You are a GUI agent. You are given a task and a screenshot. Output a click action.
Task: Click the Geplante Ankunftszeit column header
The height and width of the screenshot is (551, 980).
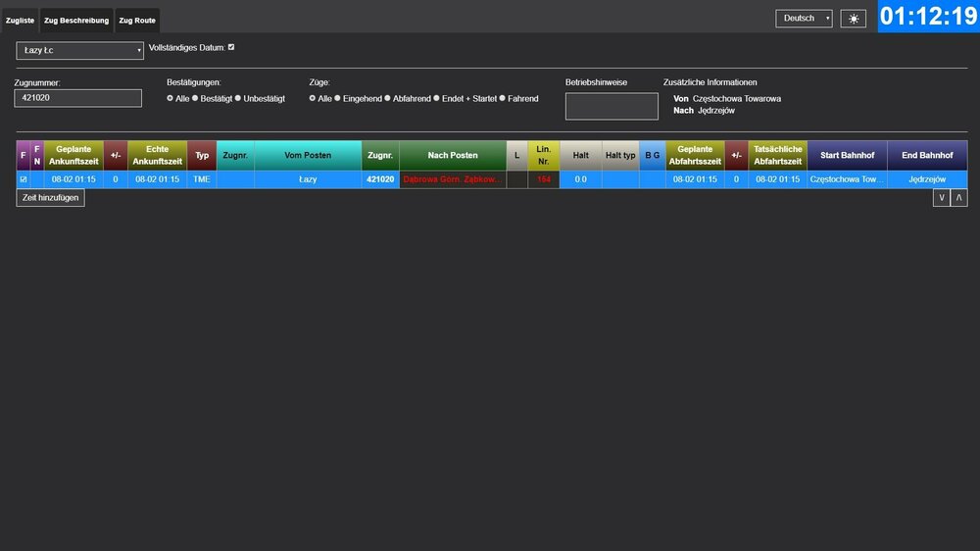(73, 155)
